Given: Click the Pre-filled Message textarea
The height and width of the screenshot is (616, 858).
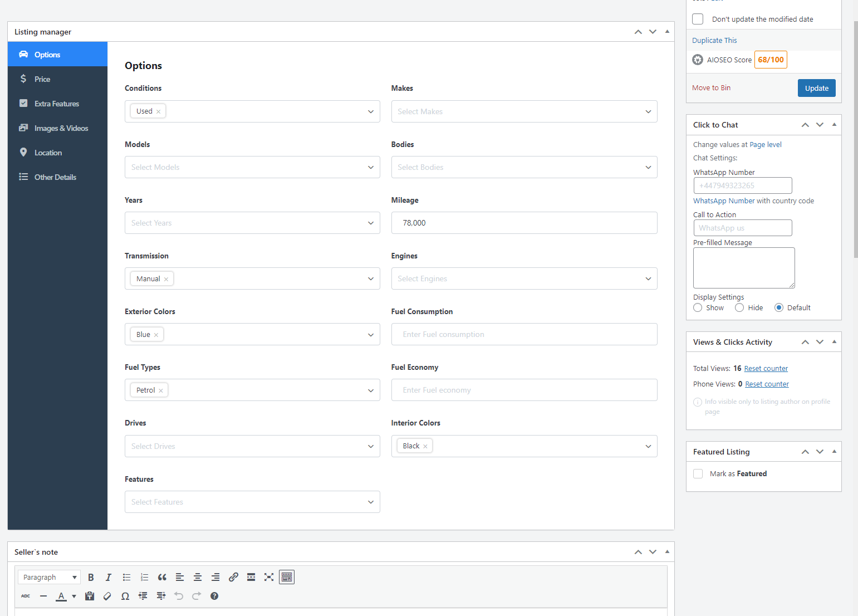Looking at the screenshot, I should [744, 268].
